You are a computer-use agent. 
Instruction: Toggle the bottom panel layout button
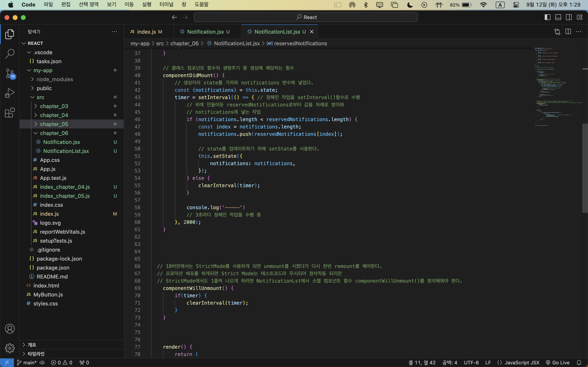[x=558, y=17]
